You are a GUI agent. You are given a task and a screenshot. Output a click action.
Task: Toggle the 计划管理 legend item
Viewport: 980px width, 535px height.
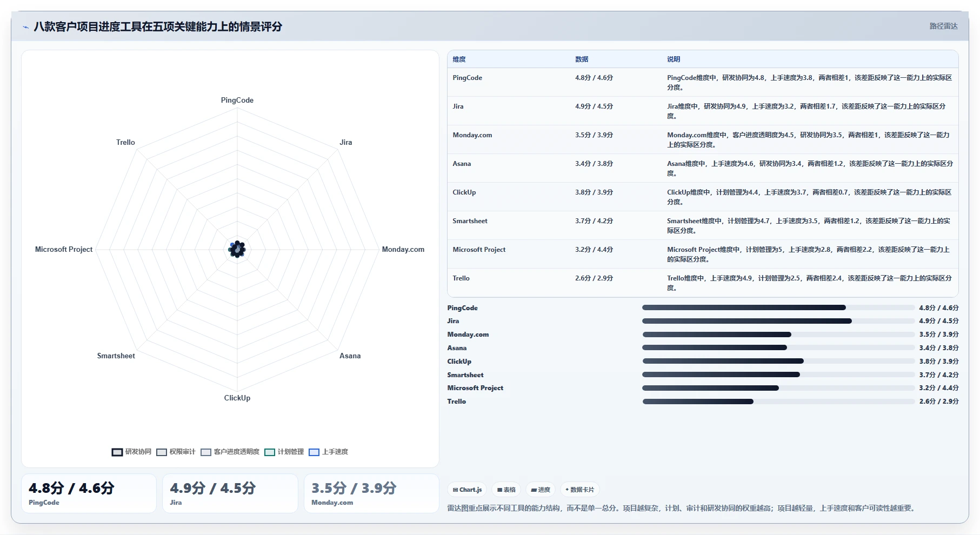(284, 452)
